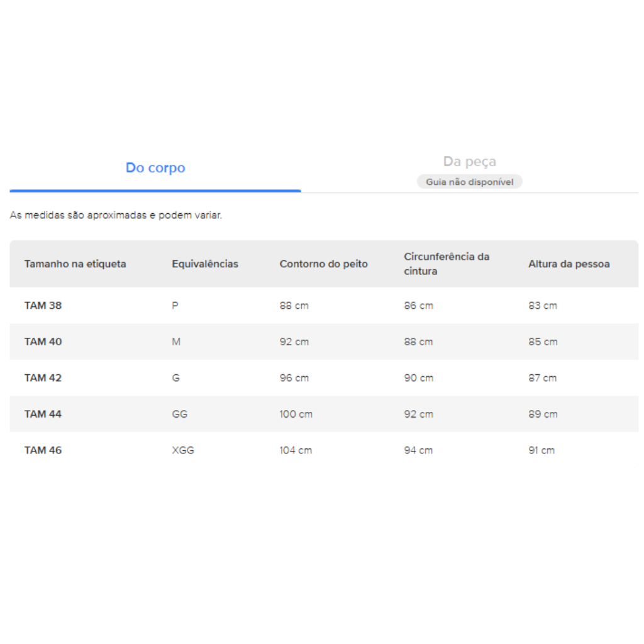Image resolution: width=644 pixels, height=644 pixels.
Task: Open the Da peça tab
Action: click(469, 162)
